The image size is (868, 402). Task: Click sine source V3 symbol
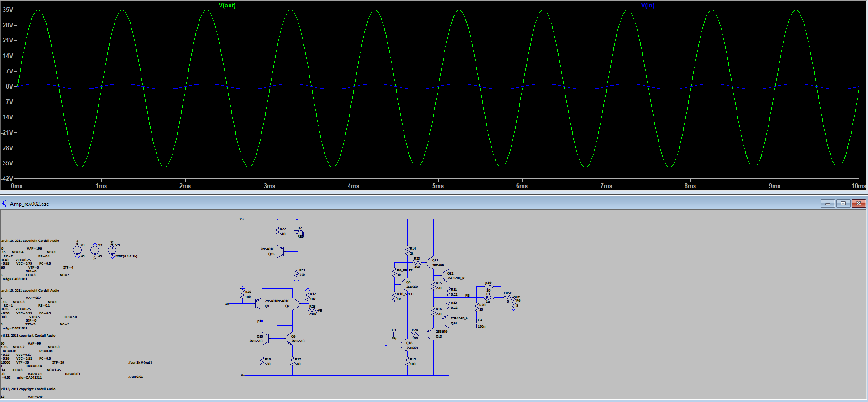coord(112,250)
